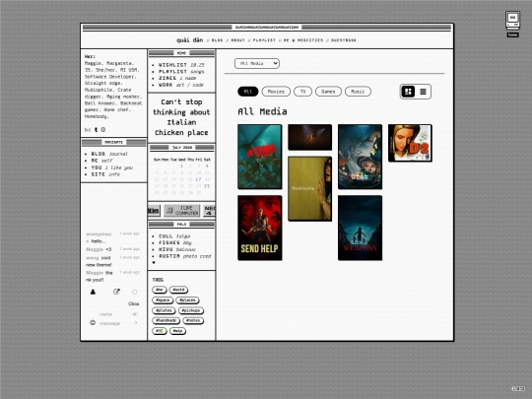Open the poster with upside-down face

pyautogui.click(x=360, y=157)
